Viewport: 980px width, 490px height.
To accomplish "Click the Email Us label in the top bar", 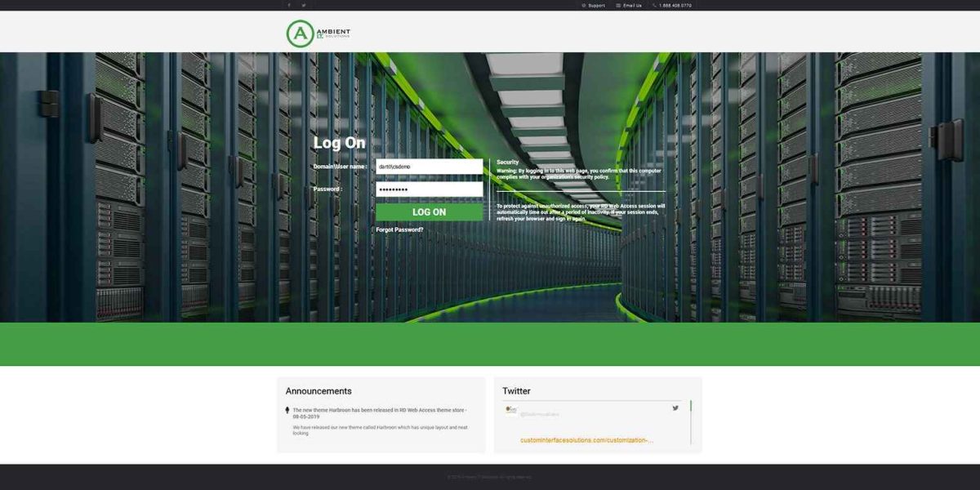I will point(631,5).
